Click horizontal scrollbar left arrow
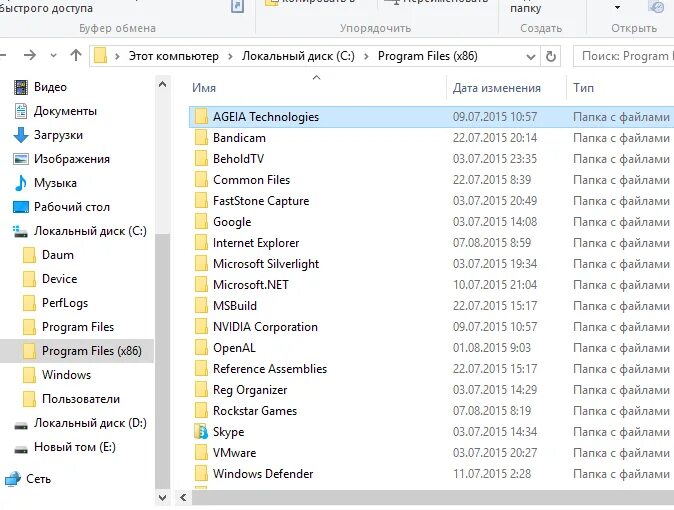The image size is (674, 510). click(184, 498)
